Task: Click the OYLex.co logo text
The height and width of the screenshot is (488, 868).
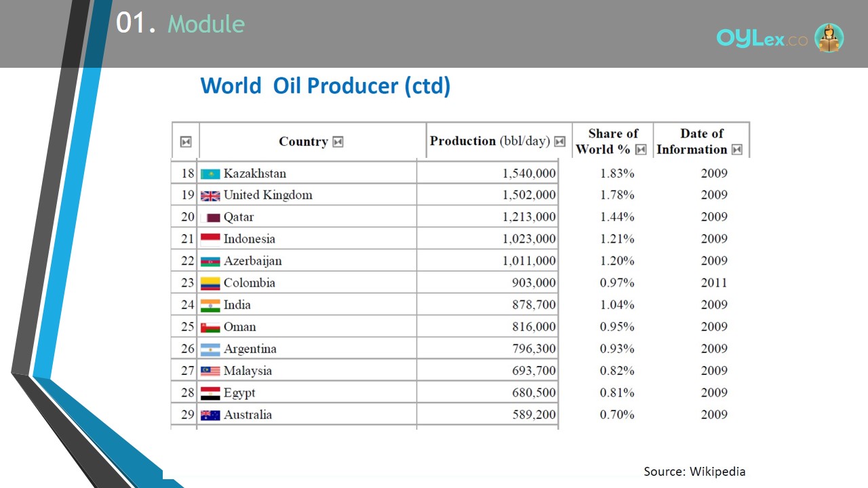Action: click(762, 38)
